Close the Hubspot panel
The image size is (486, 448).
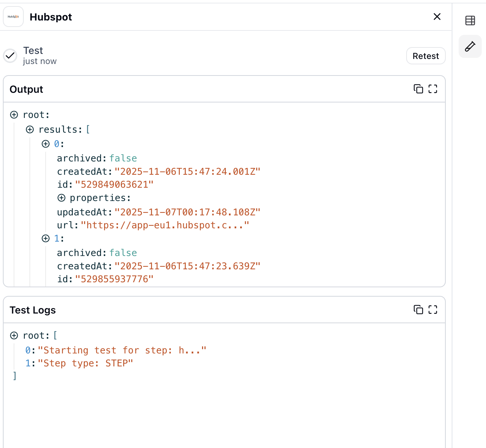(x=437, y=17)
